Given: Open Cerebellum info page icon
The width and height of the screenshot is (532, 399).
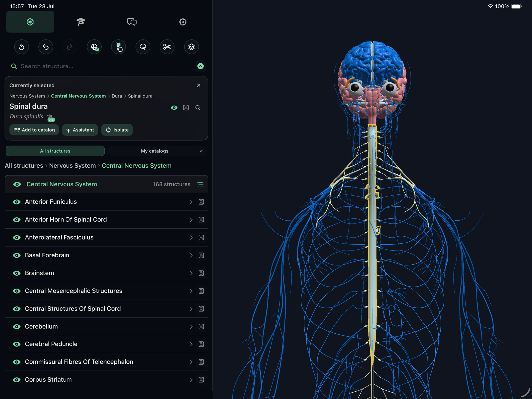Looking at the screenshot, I should pyautogui.click(x=201, y=327).
